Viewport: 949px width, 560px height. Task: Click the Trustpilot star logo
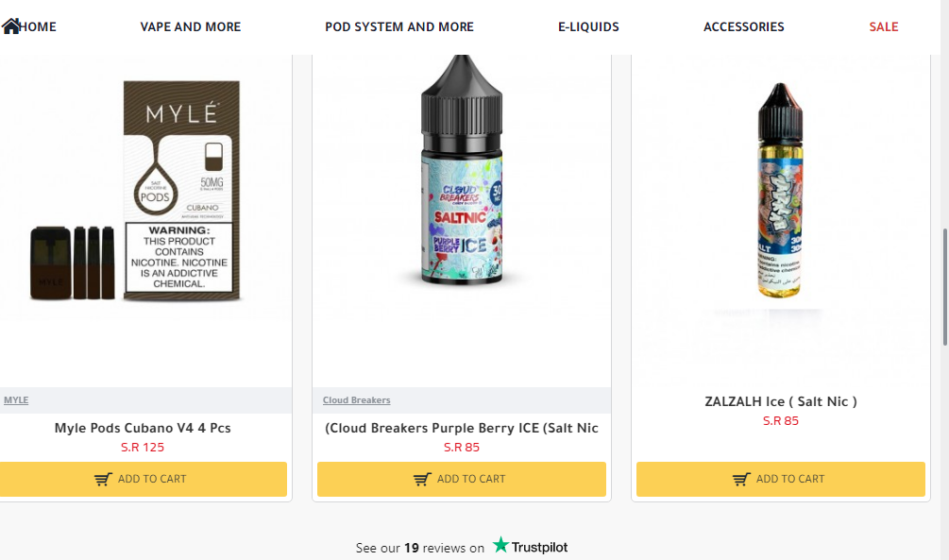pyautogui.click(x=500, y=546)
